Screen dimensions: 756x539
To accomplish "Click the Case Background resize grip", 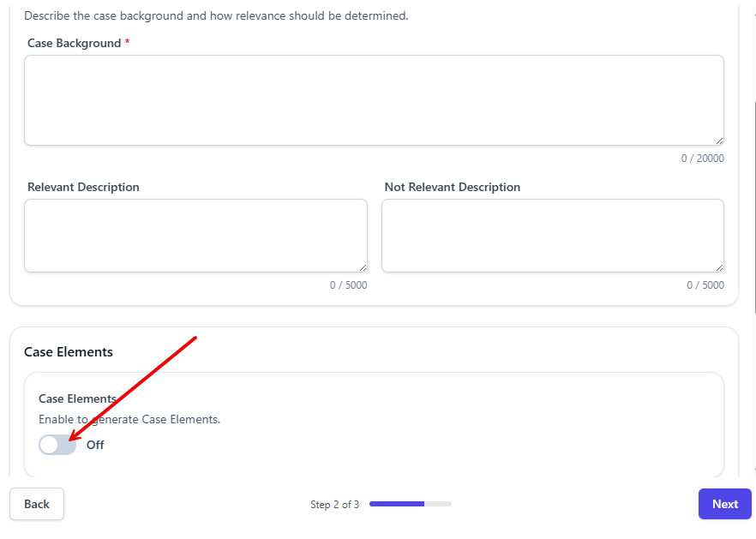I will pos(718,140).
